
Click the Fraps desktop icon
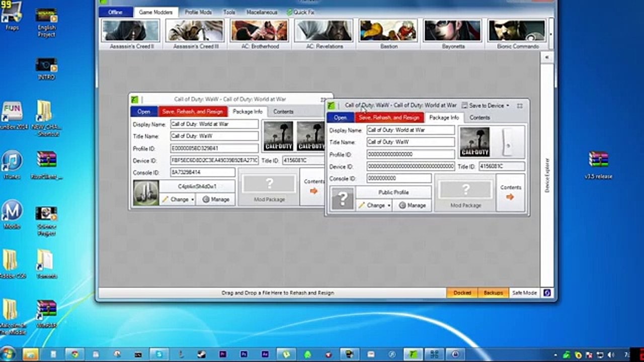pyautogui.click(x=12, y=16)
